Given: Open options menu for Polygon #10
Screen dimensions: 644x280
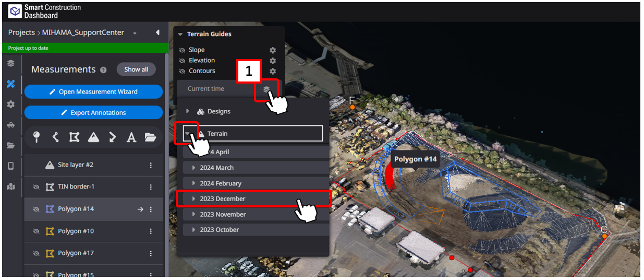Looking at the screenshot, I should click(151, 231).
